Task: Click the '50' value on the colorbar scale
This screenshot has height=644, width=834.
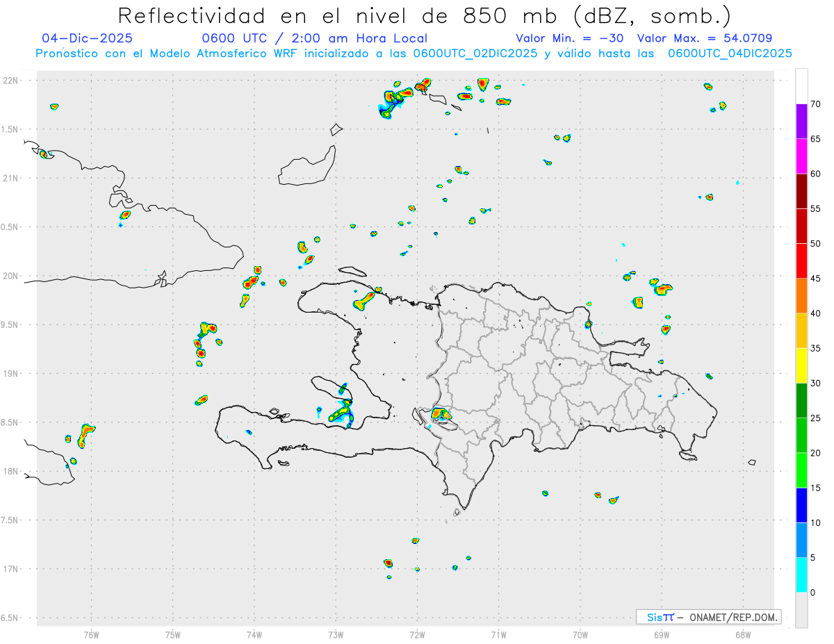Action: [816, 244]
